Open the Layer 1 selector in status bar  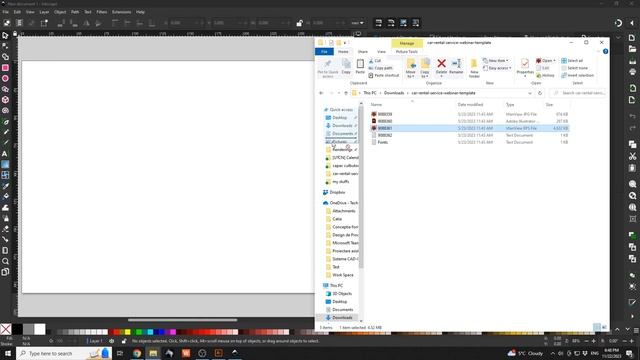(96, 341)
